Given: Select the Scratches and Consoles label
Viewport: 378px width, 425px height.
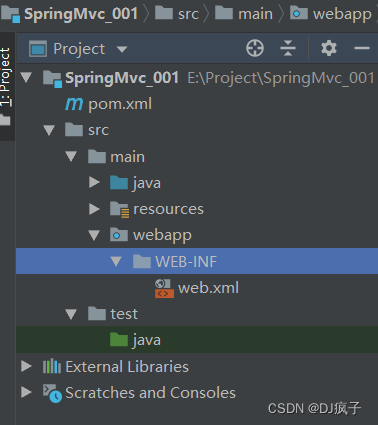Looking at the screenshot, I should click(150, 393).
